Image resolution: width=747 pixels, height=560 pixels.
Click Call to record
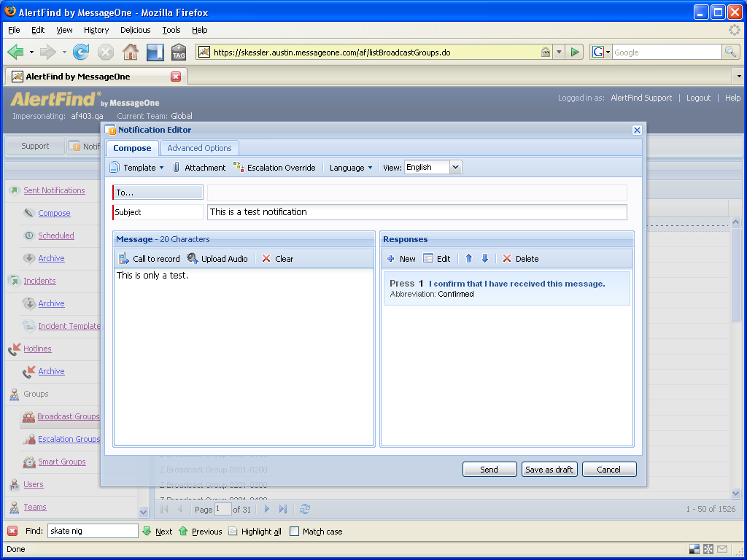tap(150, 259)
